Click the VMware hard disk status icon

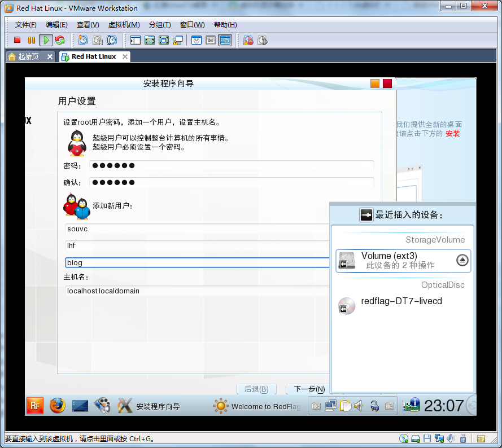416,438
